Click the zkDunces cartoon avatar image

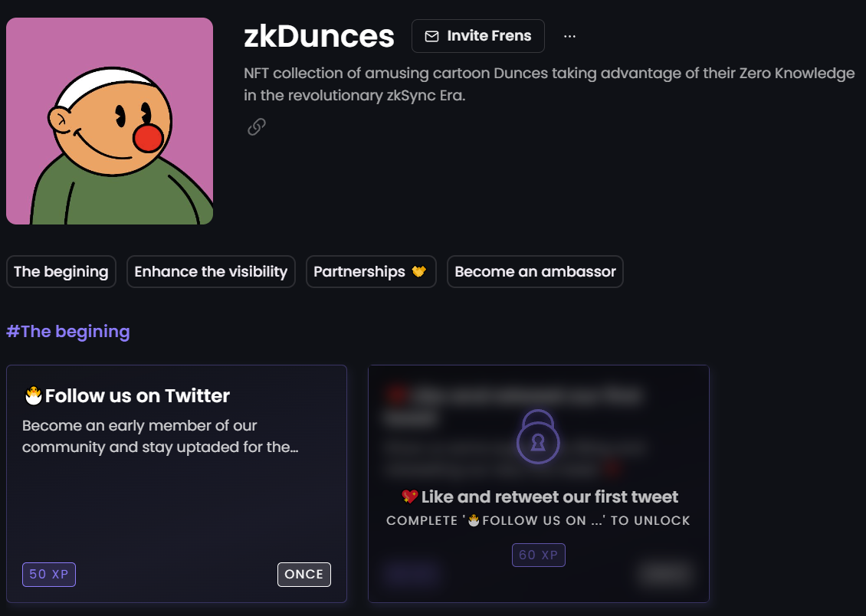tap(109, 120)
